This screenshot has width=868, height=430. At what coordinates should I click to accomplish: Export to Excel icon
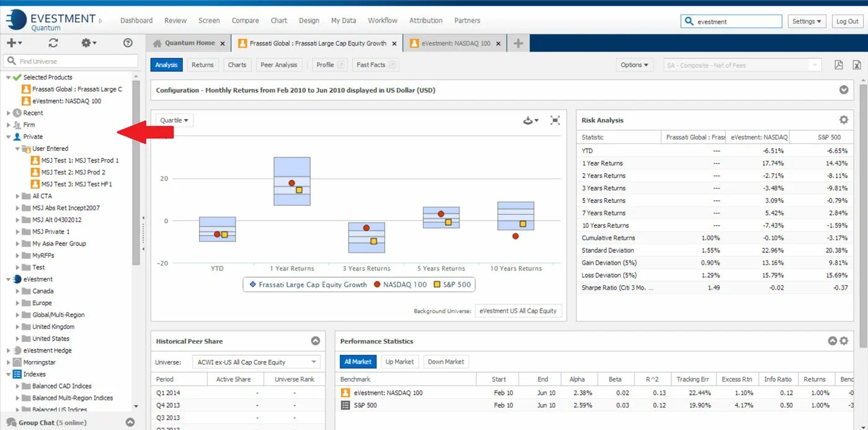(x=857, y=65)
